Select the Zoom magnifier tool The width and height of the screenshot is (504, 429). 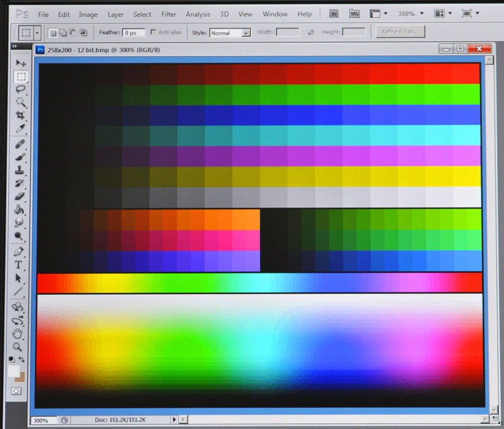click(x=18, y=346)
